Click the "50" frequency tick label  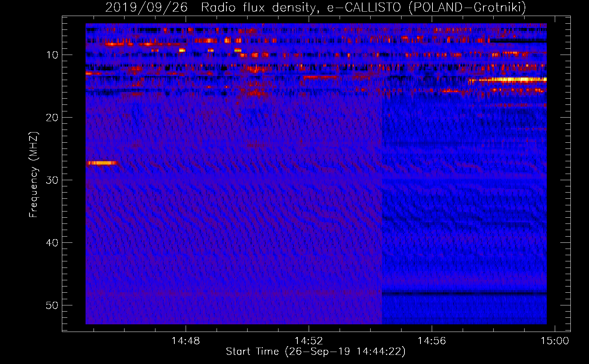tap(52, 305)
